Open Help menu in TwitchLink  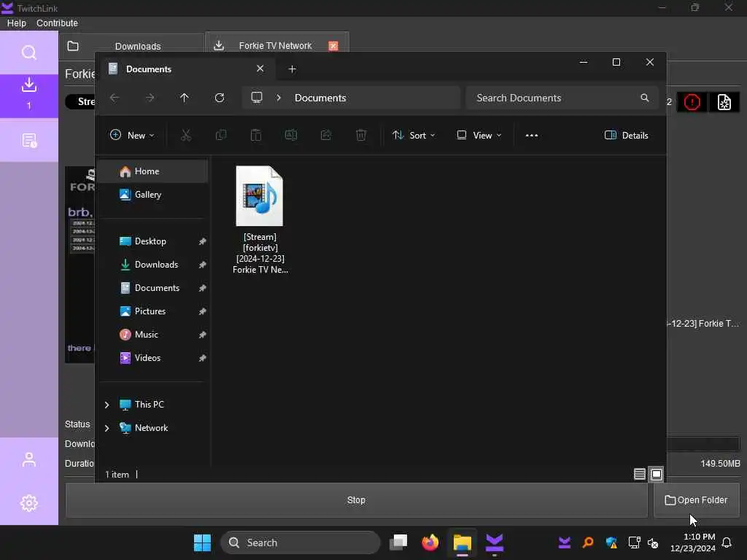point(17,23)
